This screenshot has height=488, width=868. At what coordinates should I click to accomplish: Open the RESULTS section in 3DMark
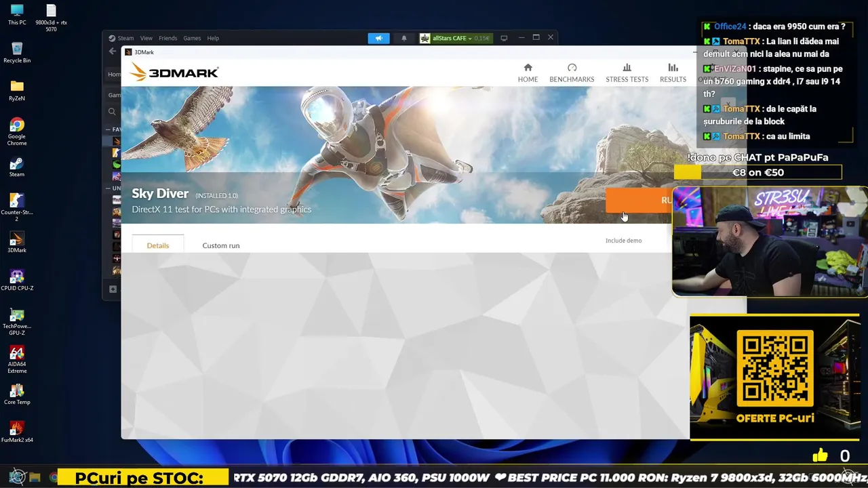tap(673, 73)
